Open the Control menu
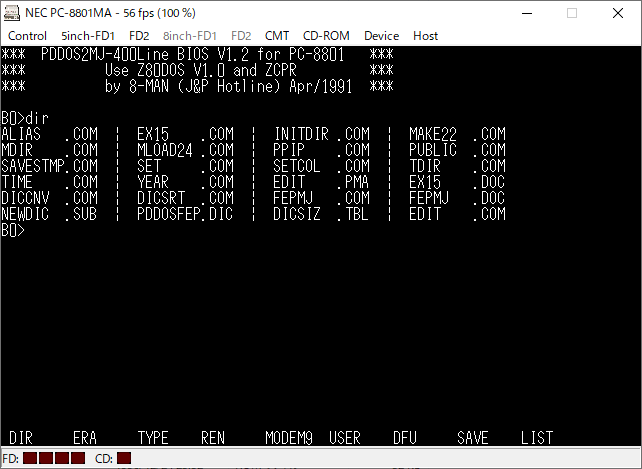 tap(27, 36)
